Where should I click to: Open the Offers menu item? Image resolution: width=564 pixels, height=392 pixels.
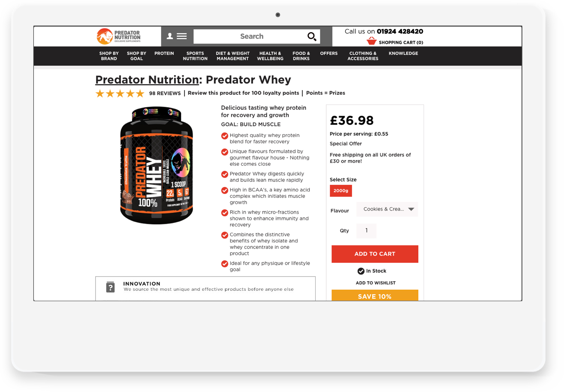(x=329, y=54)
